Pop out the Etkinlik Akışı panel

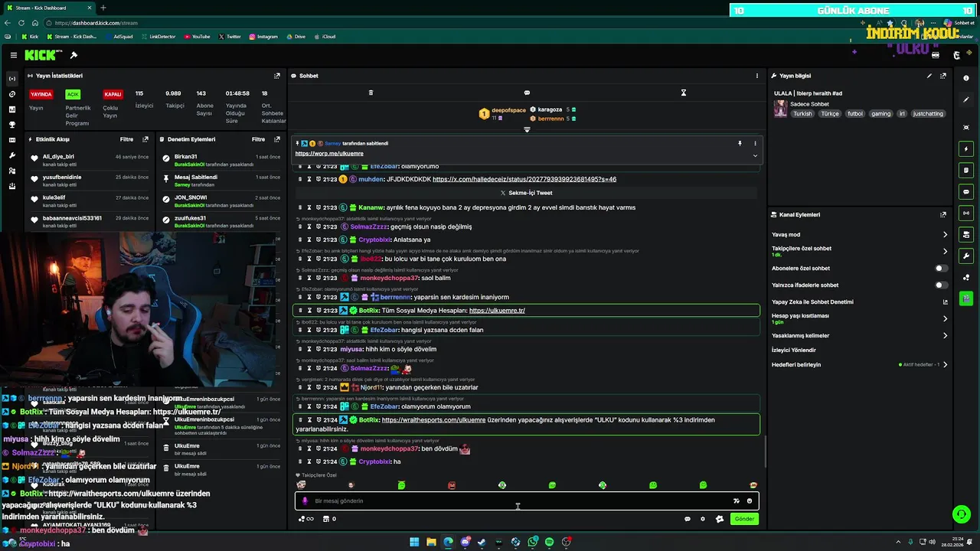145,139
